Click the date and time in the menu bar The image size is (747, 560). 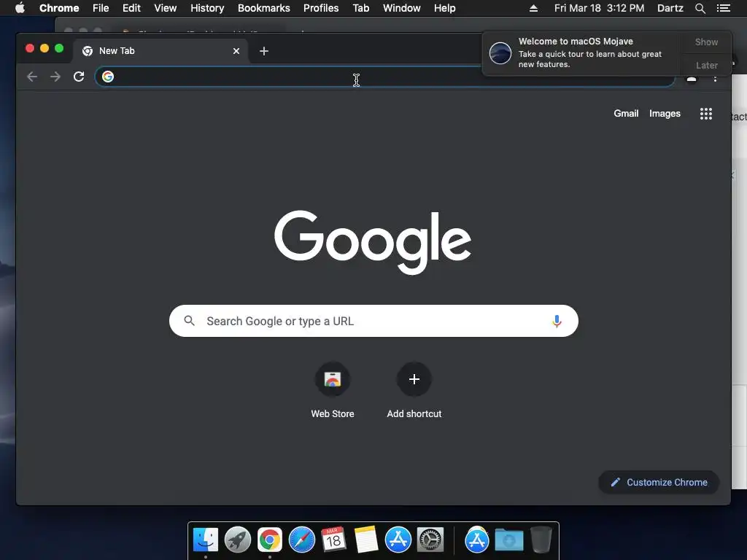[600, 8]
